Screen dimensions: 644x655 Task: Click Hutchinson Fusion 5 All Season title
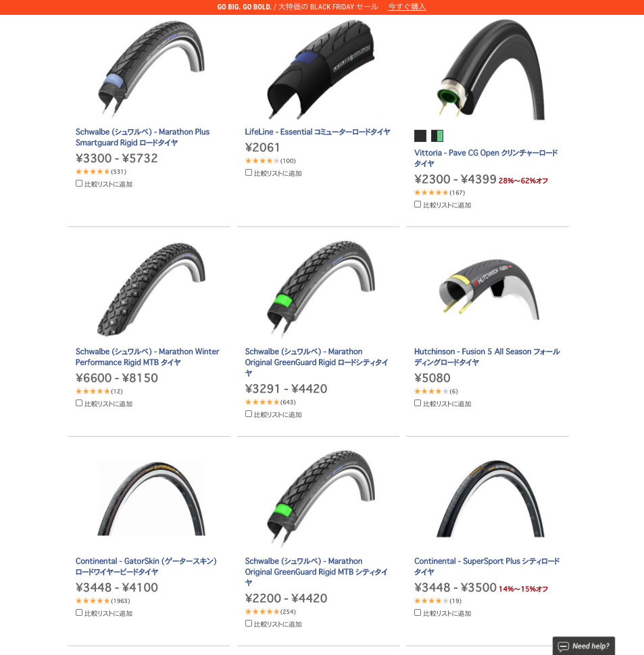coord(487,357)
